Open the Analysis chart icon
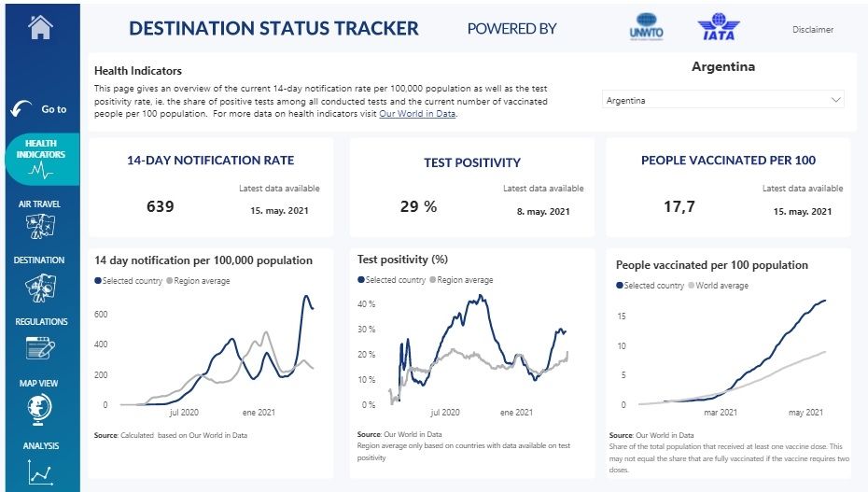Image resolution: width=868 pixels, height=492 pixels. pos(40,471)
